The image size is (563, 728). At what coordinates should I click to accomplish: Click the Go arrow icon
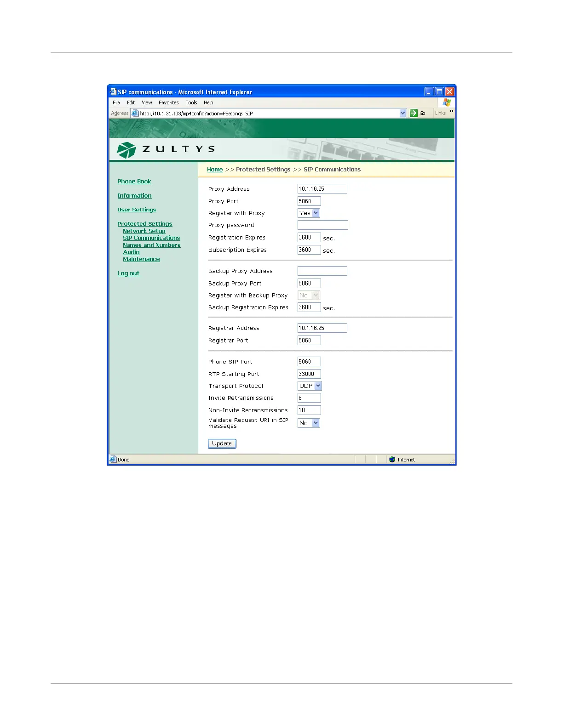pyautogui.click(x=414, y=113)
